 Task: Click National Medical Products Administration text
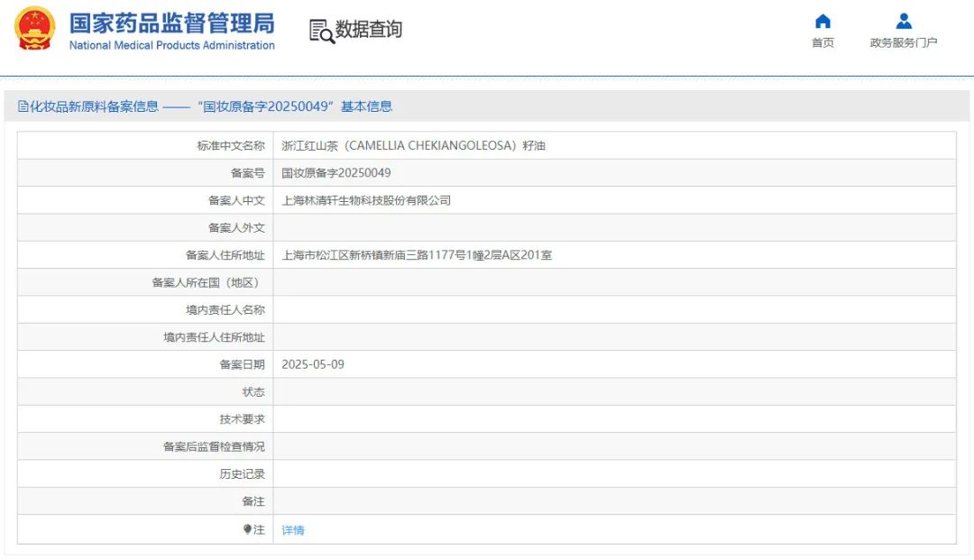[x=171, y=45]
